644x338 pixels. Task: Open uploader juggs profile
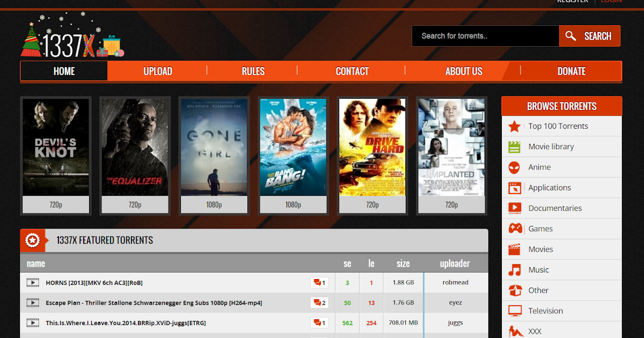[x=456, y=323]
